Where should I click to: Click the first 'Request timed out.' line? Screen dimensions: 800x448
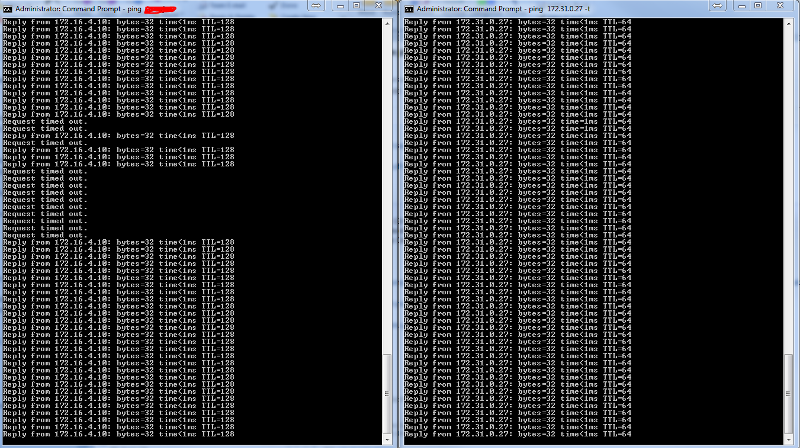point(45,121)
